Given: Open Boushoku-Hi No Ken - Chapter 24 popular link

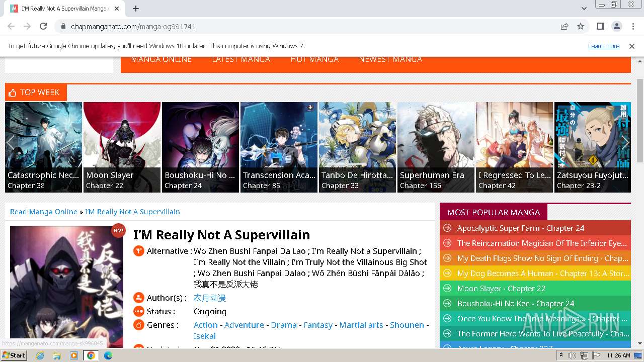Looking at the screenshot, I should (516, 304).
